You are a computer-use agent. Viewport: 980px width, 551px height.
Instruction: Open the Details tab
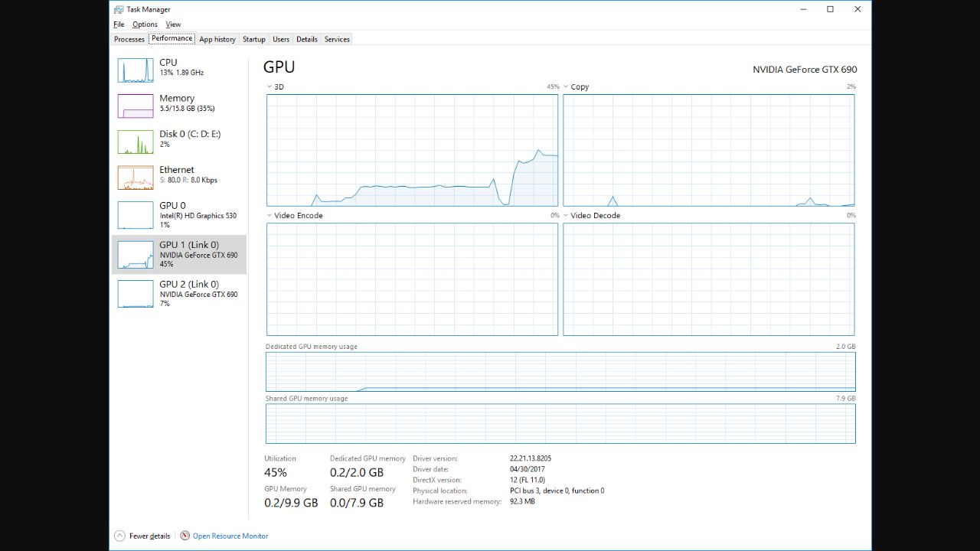tap(307, 39)
